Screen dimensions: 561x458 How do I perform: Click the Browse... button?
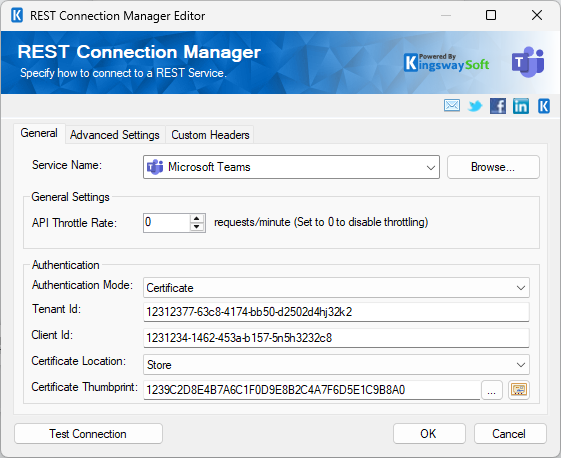(493, 167)
